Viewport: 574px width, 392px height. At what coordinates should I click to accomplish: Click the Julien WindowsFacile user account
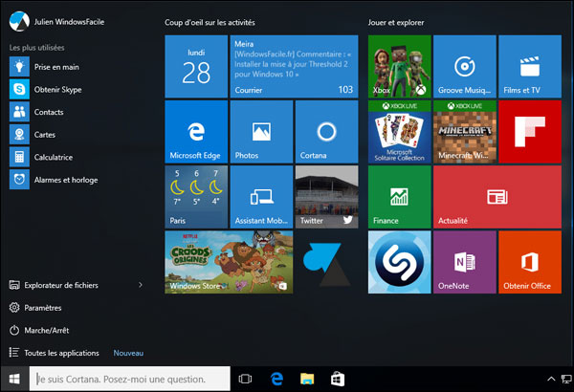[56, 22]
